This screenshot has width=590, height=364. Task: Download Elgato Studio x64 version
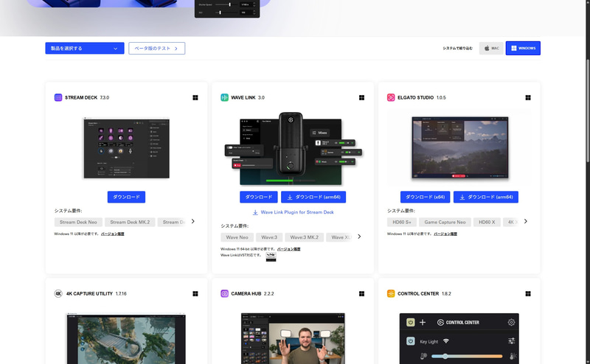[x=426, y=197]
